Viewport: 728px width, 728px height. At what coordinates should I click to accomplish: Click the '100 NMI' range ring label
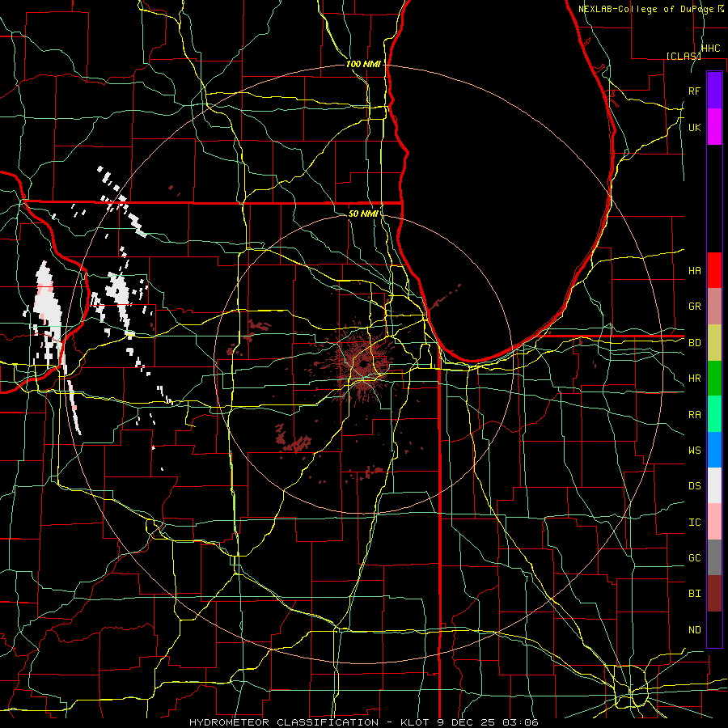point(363,64)
